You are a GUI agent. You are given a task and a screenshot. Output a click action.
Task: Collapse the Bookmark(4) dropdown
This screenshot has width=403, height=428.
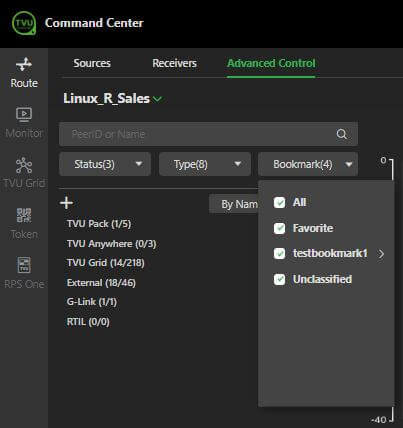click(308, 164)
